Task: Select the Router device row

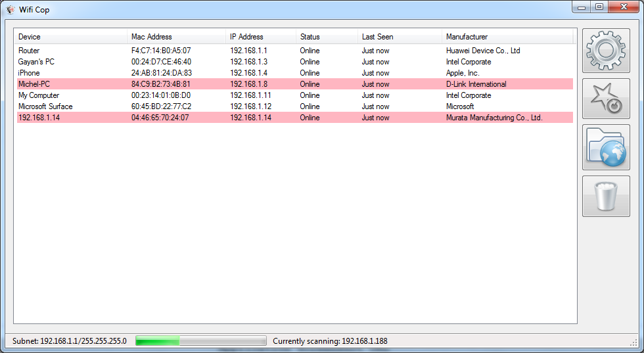Action: (295, 51)
